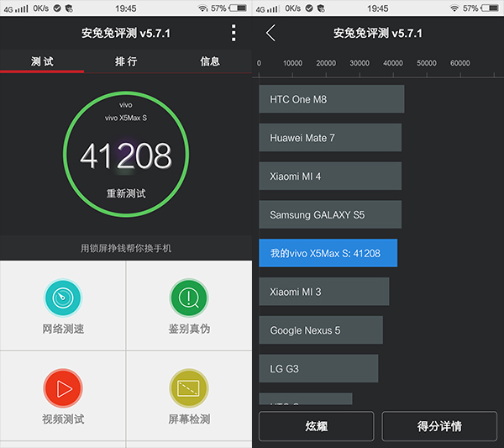Tap the right screen's Wi-Fi icon
This screenshot has width=504, height=448.
pyautogui.click(x=454, y=8)
